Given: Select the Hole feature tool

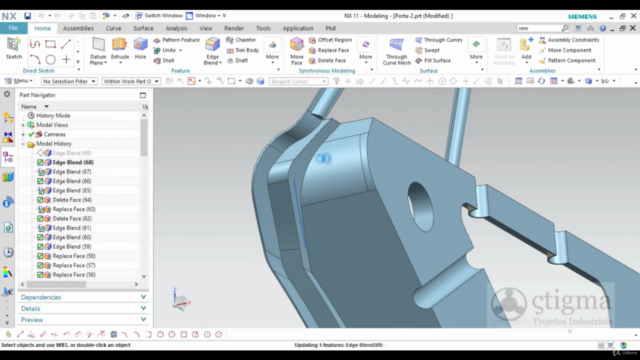Looking at the screenshot, I should coord(140,48).
